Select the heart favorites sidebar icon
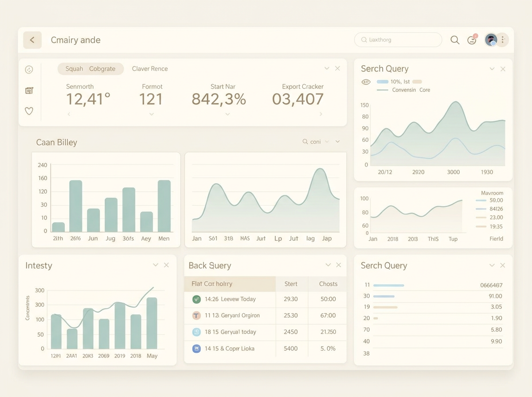The image size is (532, 397). coord(29,111)
